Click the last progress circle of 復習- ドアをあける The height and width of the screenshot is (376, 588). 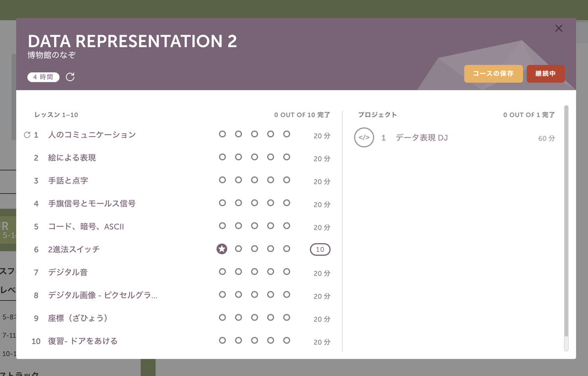click(x=287, y=340)
